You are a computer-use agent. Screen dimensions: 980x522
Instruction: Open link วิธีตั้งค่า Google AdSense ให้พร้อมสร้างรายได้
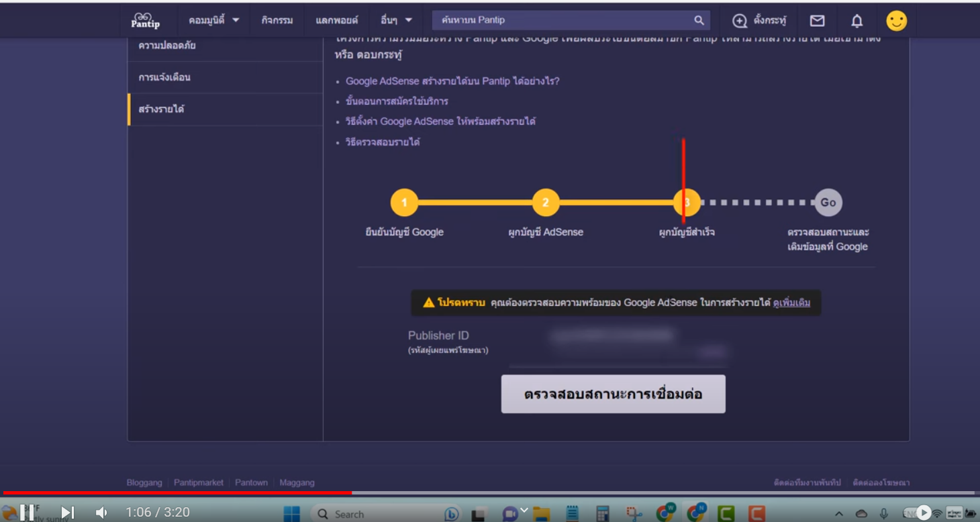click(x=440, y=121)
